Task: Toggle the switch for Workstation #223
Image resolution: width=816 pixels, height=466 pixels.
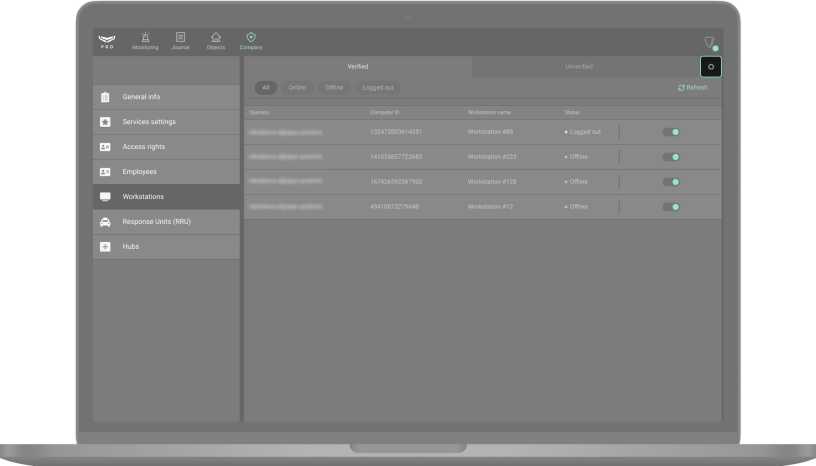Action: 671,157
